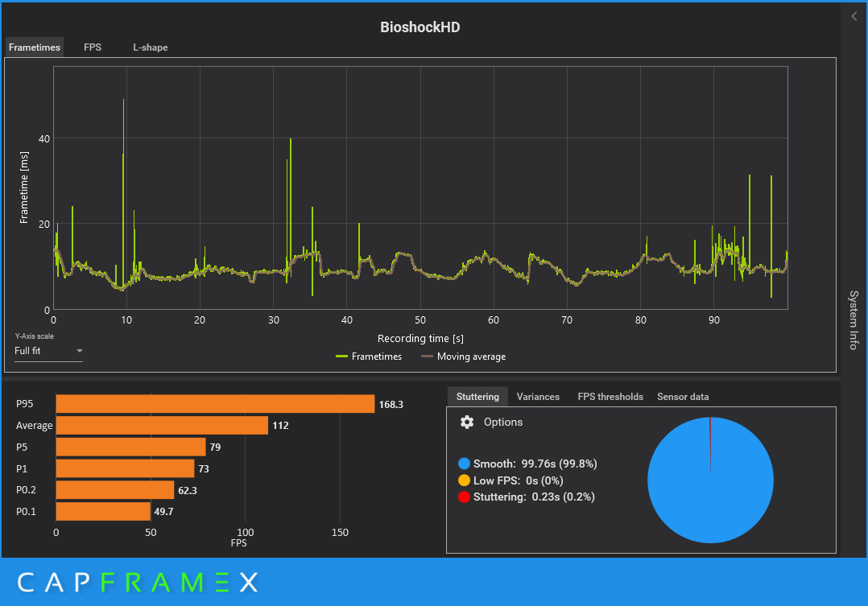Open the FPS thresholds tab

pyautogui.click(x=610, y=397)
